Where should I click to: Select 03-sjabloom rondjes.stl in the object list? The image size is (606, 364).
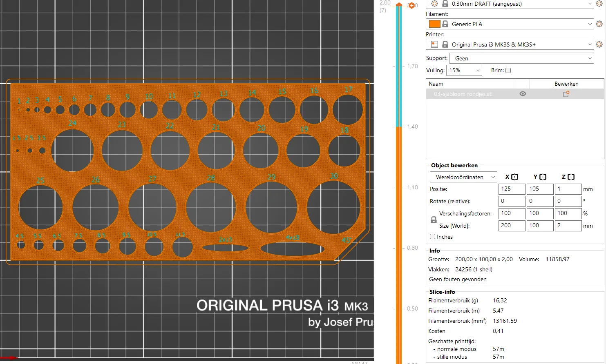coord(463,93)
